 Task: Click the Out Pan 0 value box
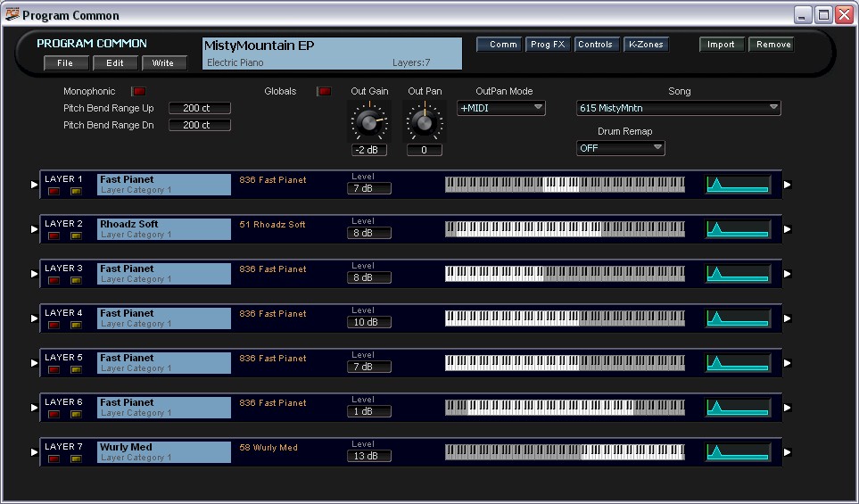(x=425, y=150)
